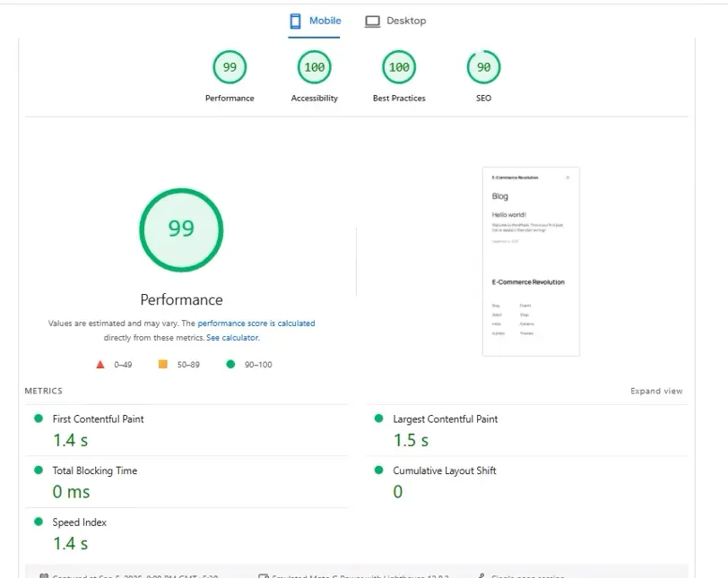Click the green dot beside Cumulative Layout Shift
728x578 pixels.
click(379, 470)
